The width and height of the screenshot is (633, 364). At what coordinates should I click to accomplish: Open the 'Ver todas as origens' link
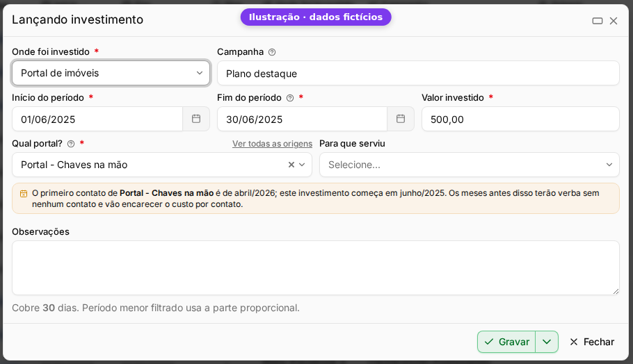tap(272, 144)
